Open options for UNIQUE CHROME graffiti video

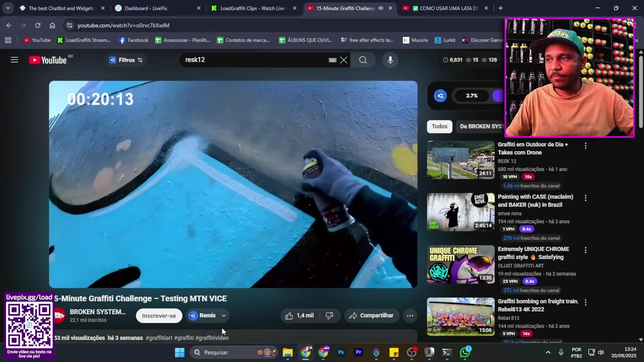coord(585,250)
